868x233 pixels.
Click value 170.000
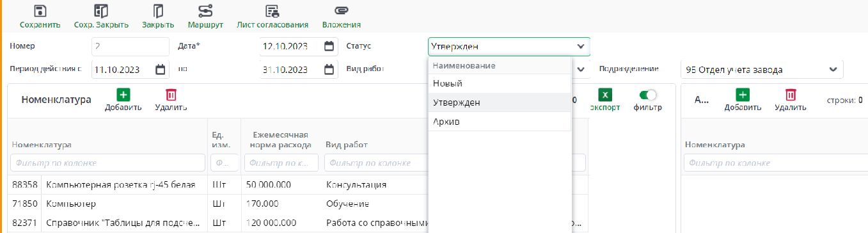[262, 204]
